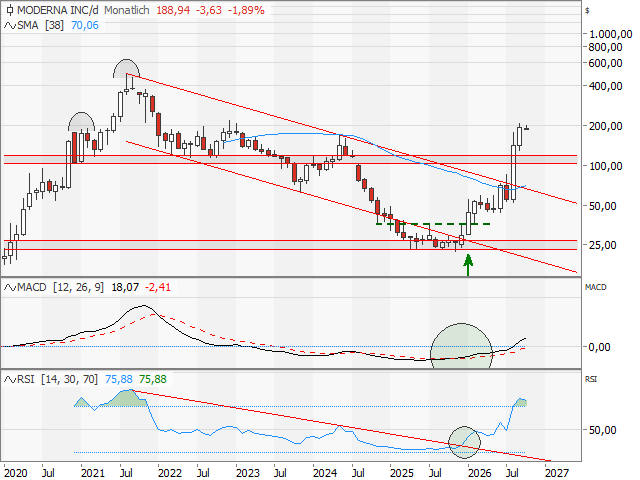
Task: Click the RSI [14, 30, 70] label
Action: (x=58, y=380)
